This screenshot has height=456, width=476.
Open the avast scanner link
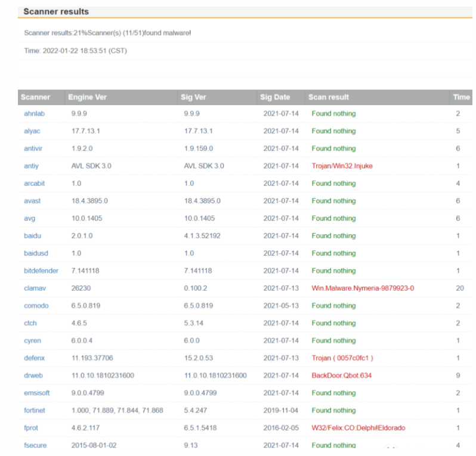[32, 201]
